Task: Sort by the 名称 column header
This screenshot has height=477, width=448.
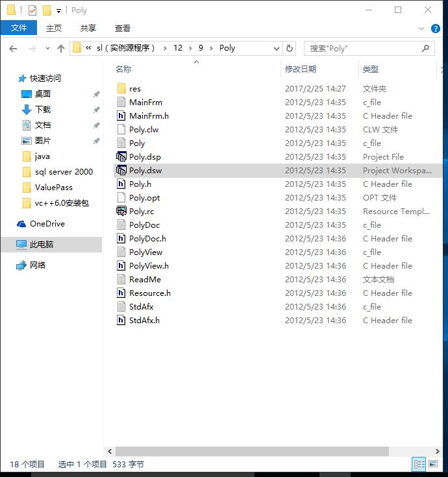Action: click(123, 69)
